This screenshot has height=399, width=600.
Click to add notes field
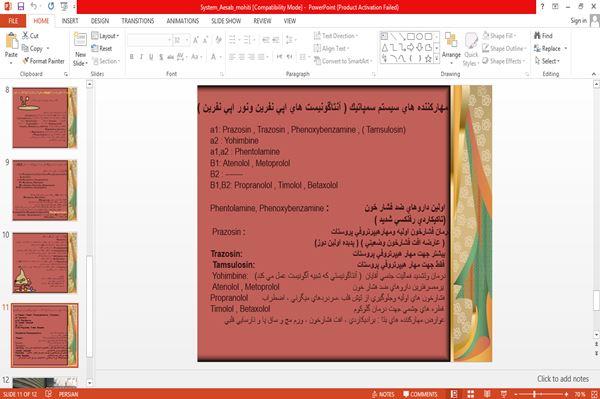click(563, 379)
